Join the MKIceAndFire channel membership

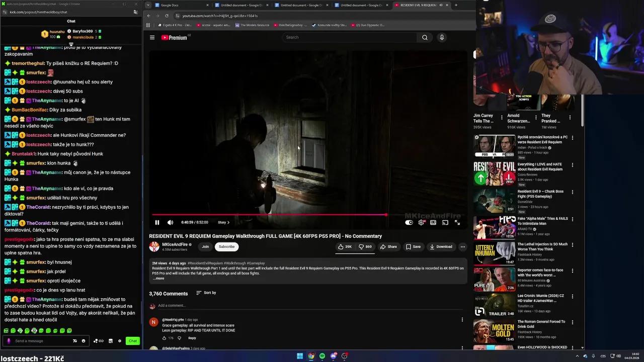(x=205, y=246)
